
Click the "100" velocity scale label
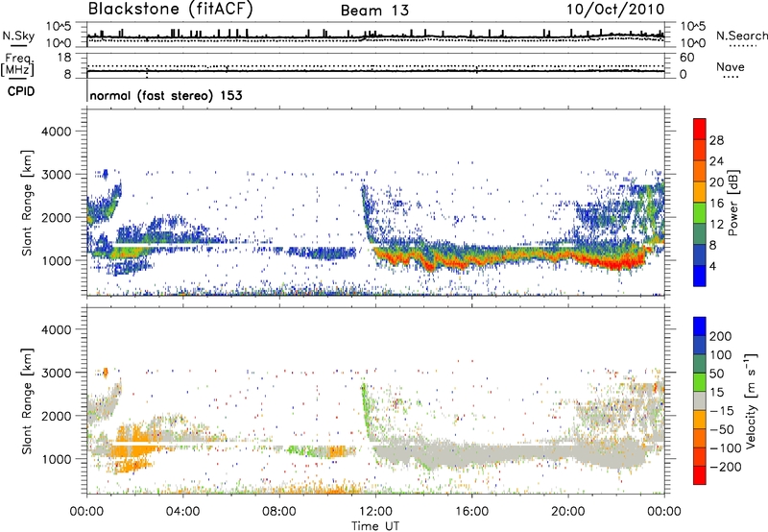(x=721, y=354)
